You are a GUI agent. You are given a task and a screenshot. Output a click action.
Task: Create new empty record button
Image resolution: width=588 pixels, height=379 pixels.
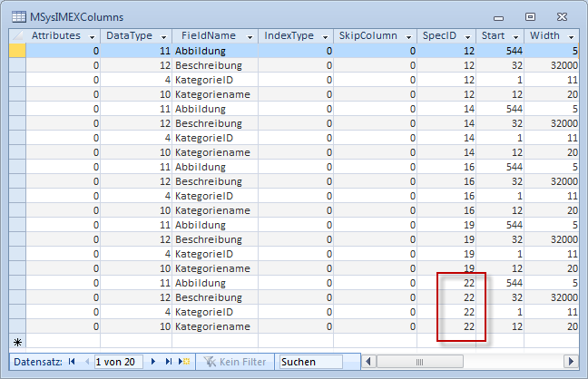(x=181, y=362)
